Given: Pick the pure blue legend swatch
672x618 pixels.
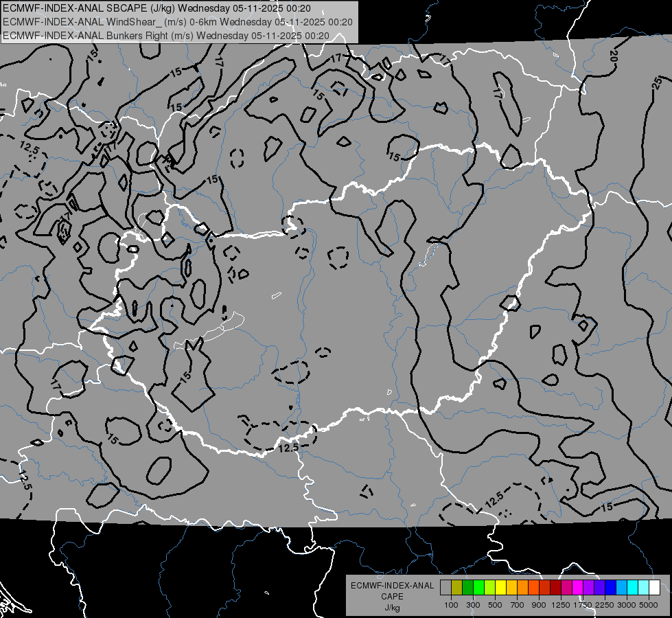Looking at the screenshot, I should coord(611,588).
